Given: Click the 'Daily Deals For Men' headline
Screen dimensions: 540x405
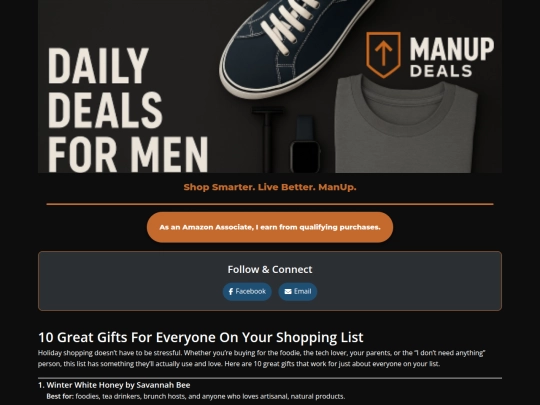Looking at the screenshot, I should (128, 110).
